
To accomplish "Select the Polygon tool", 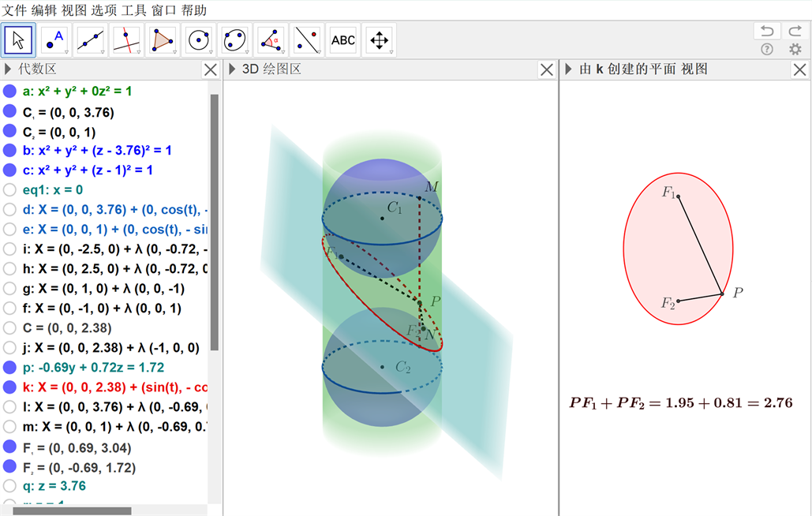I will pos(163,40).
